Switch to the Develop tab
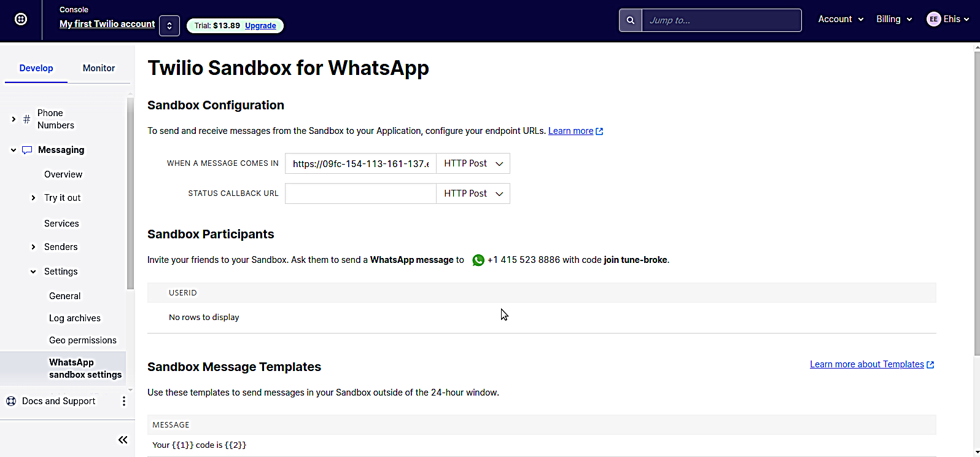 [36, 68]
